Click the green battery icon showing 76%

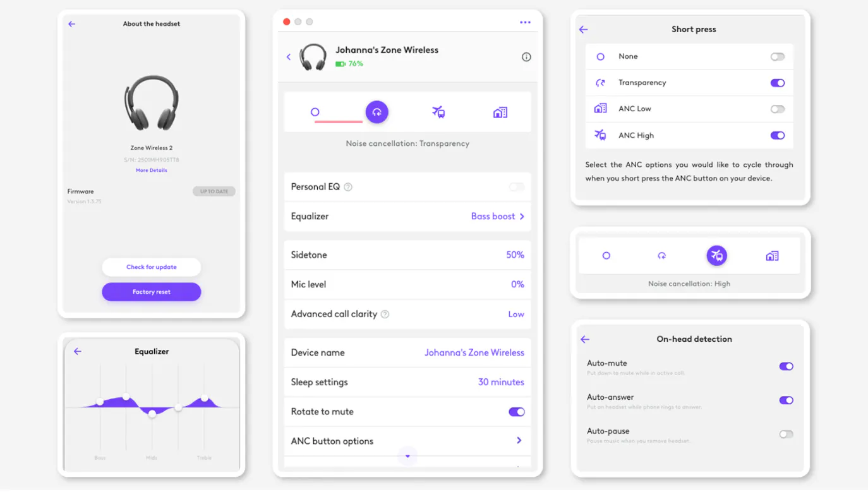pos(341,64)
